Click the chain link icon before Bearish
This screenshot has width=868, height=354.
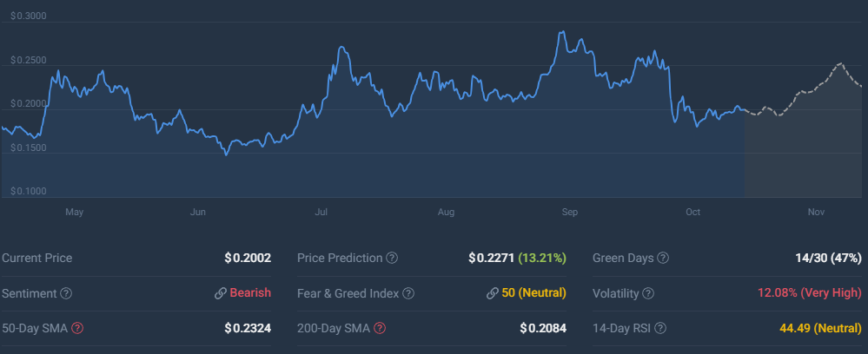(221, 293)
